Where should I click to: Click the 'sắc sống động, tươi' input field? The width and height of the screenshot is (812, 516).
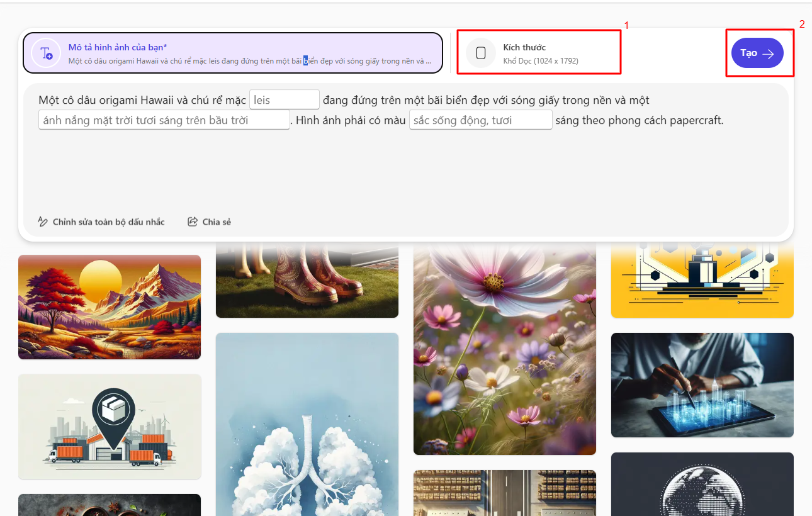(x=481, y=120)
